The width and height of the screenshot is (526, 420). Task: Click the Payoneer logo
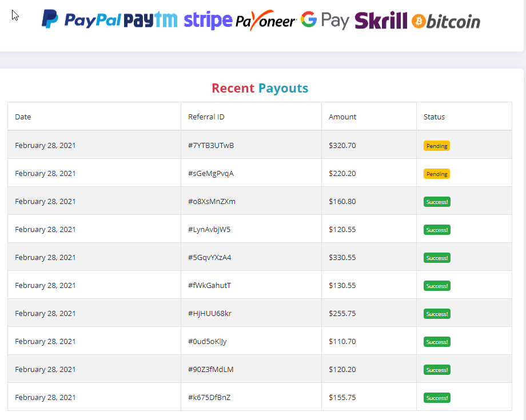point(265,21)
